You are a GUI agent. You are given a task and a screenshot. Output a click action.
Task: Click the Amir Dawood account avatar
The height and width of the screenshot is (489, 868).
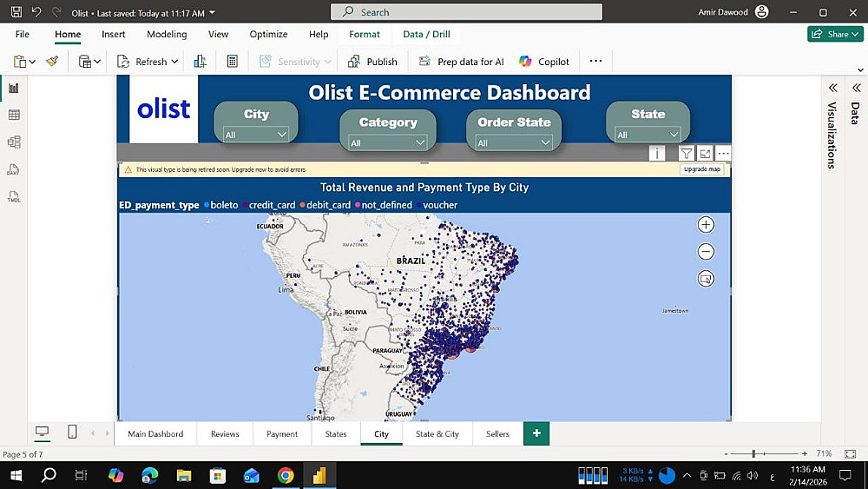(762, 11)
